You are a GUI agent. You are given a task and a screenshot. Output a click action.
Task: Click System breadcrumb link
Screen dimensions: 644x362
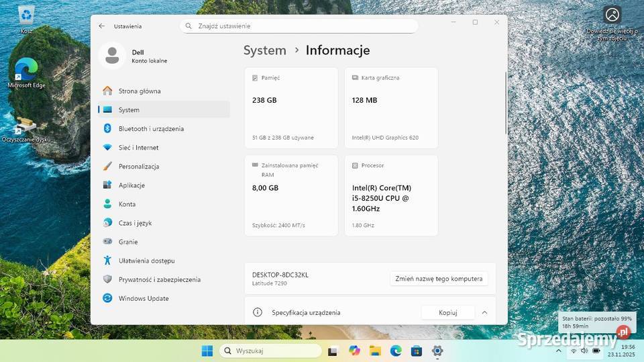click(264, 50)
